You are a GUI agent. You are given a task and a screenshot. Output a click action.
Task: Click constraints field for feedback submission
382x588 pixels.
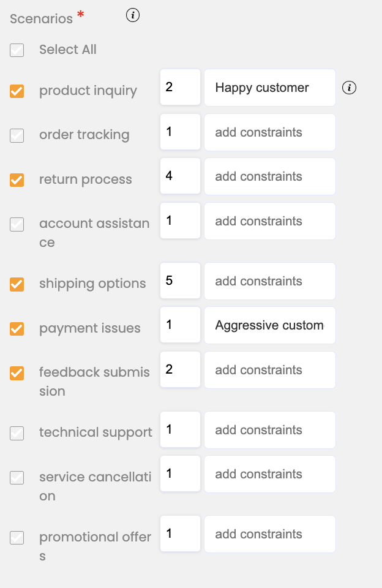tap(269, 370)
